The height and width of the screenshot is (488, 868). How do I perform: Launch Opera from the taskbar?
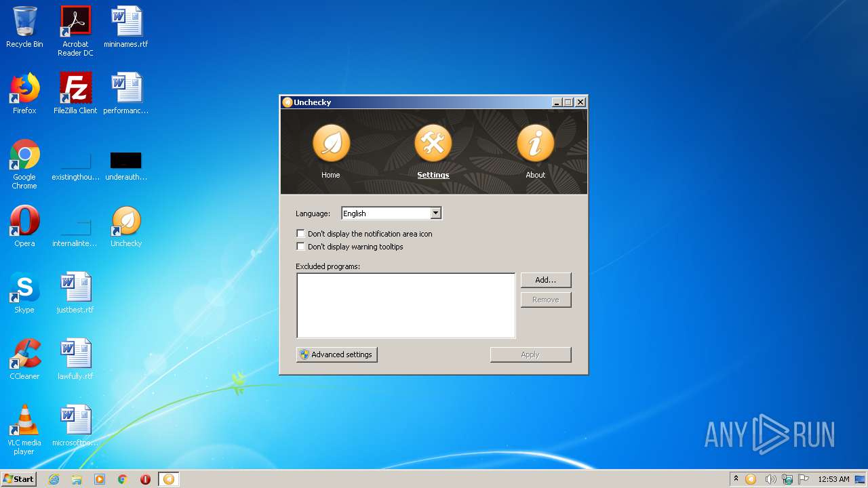click(145, 479)
